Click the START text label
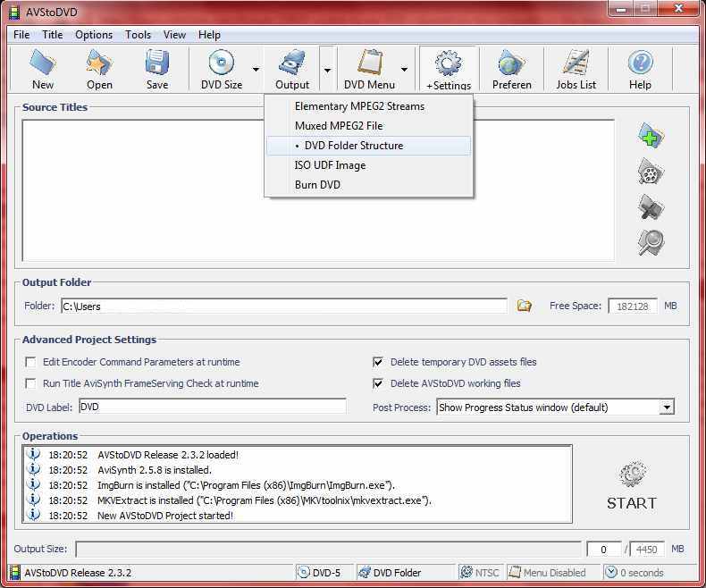 [632, 503]
